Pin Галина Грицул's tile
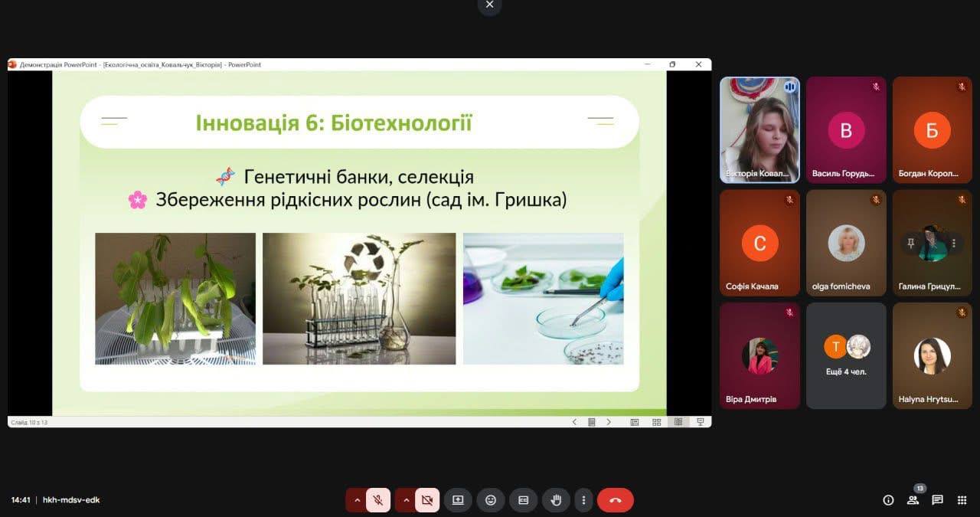Image resolution: width=980 pixels, height=517 pixels. [910, 243]
